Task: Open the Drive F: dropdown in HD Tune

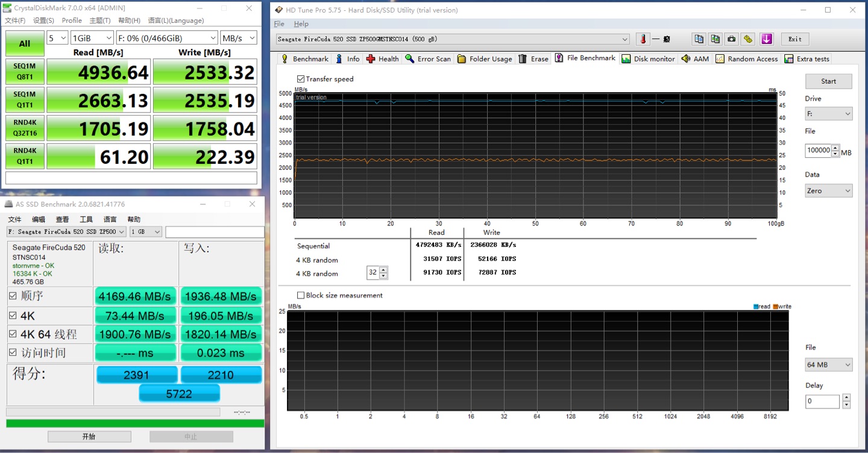Action: 828,113
